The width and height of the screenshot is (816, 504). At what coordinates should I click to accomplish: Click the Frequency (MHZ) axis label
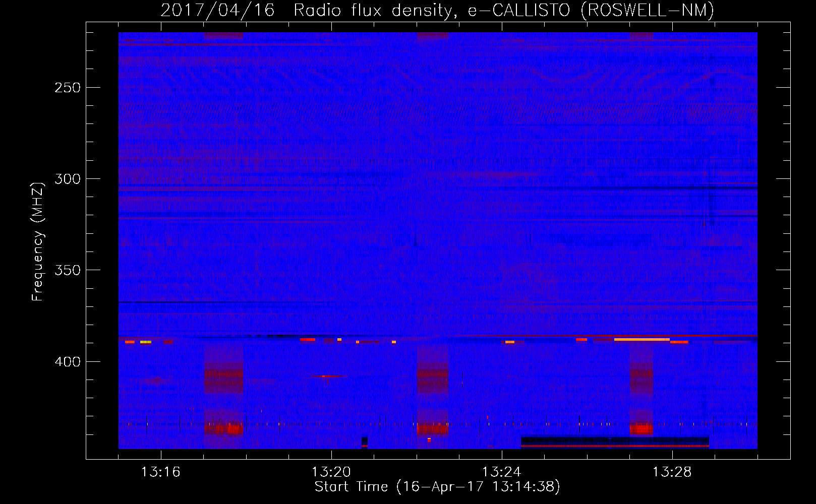click(x=38, y=241)
